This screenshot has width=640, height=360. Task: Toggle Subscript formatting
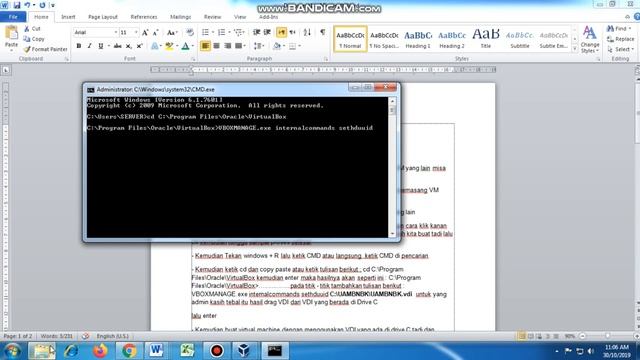129,46
